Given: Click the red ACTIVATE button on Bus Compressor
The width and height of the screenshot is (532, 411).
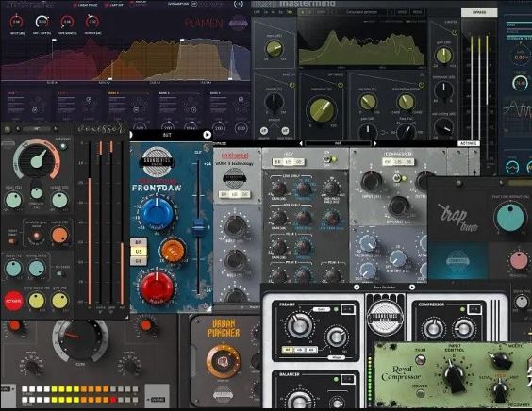Looking at the screenshot, I should point(13,301).
